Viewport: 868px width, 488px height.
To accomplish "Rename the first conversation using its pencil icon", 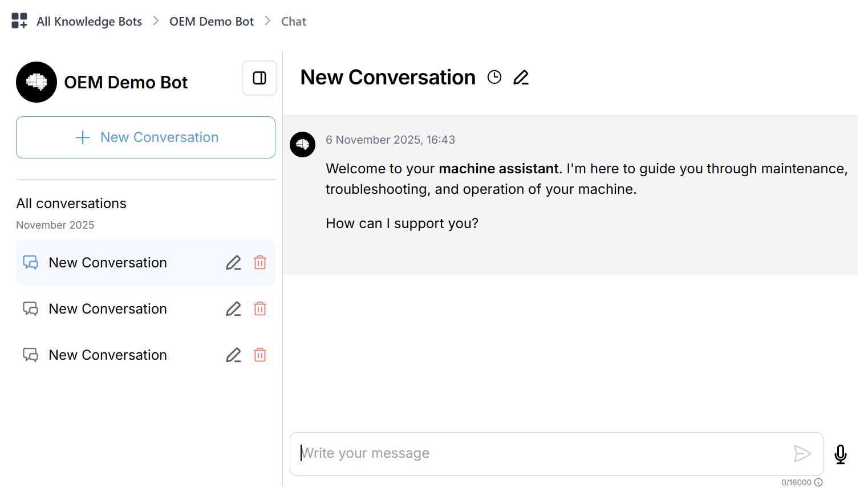I will pyautogui.click(x=233, y=263).
